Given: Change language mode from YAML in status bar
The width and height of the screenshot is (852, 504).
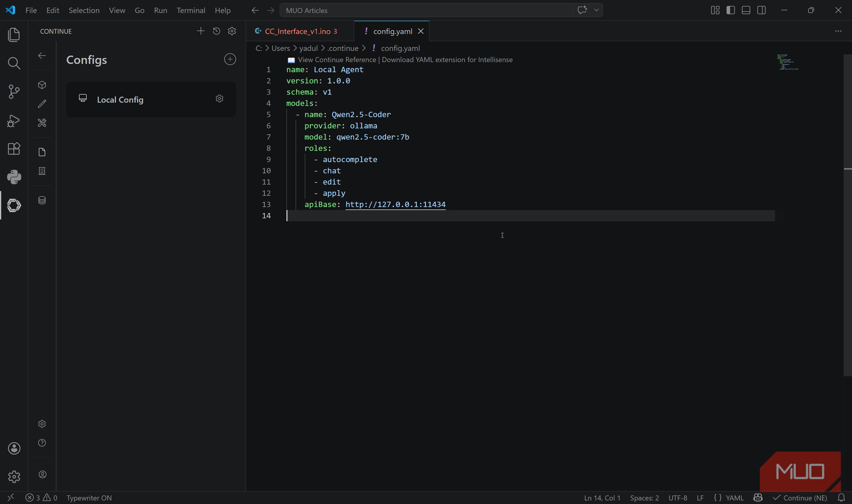Looking at the screenshot, I should pos(735,498).
